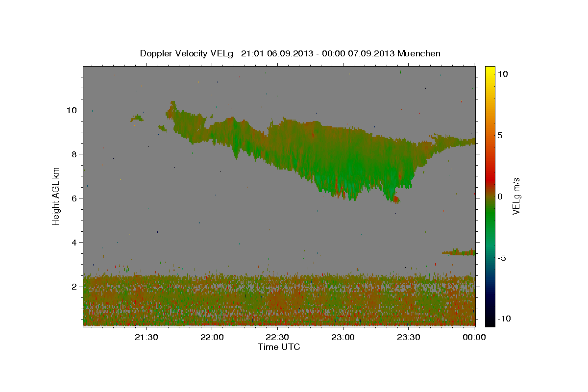
Task: Click the height tick label 2
Action: point(74,287)
